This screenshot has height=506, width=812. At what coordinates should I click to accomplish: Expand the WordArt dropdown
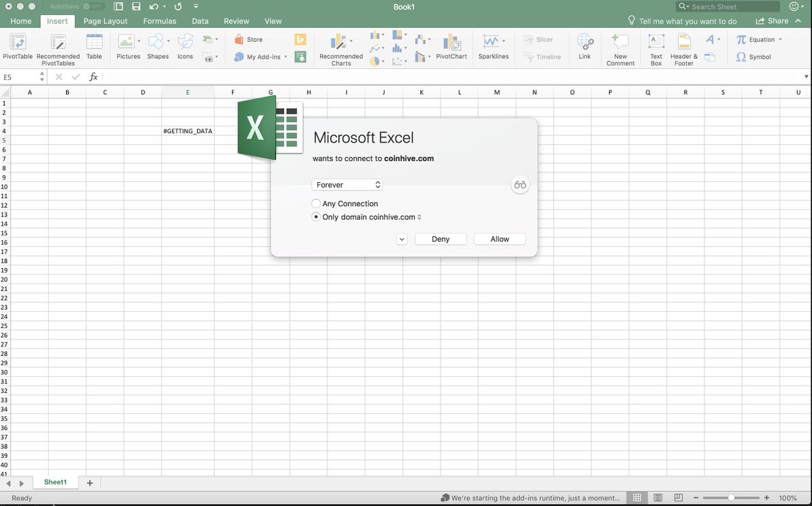point(719,39)
